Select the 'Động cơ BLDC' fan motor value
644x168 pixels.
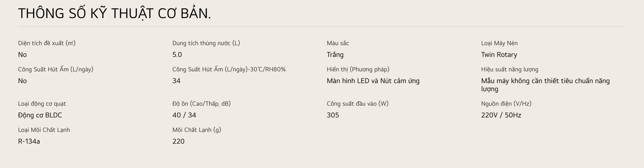point(40,115)
